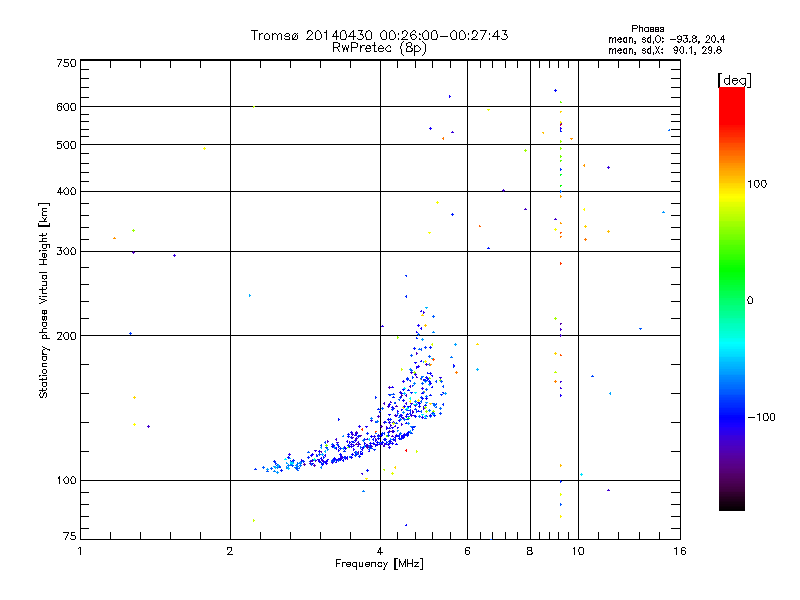
Task: Click the colorbar tick label "-100"
Action: 761,417
